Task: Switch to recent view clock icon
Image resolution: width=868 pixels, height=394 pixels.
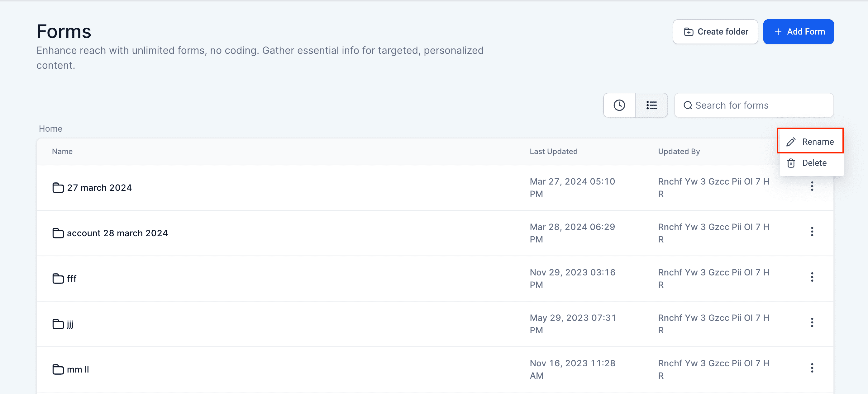Action: tap(619, 105)
